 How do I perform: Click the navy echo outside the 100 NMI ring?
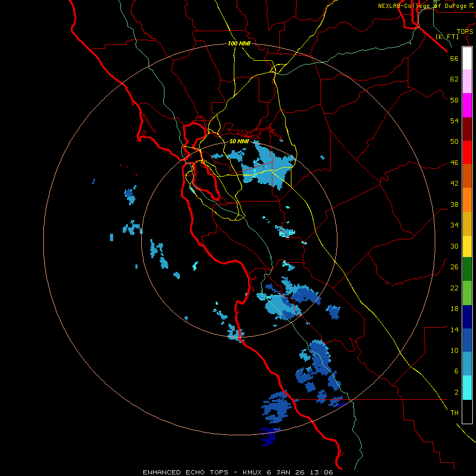coord(268,437)
